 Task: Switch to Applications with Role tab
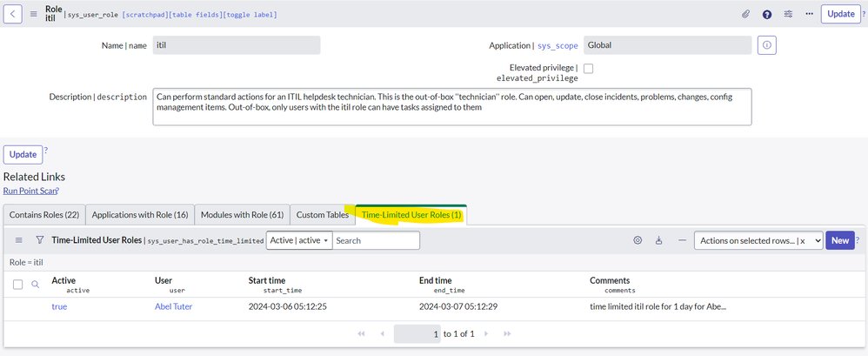[x=140, y=214]
